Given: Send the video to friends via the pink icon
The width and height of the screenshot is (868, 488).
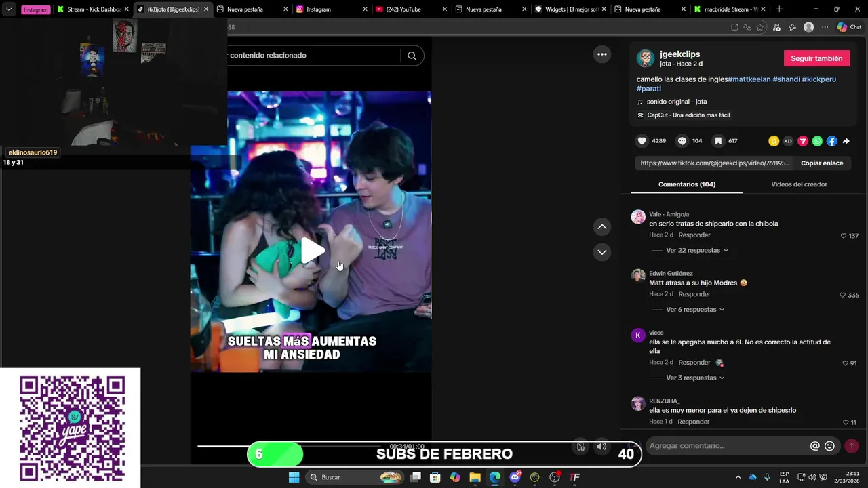Looking at the screenshot, I should (803, 141).
